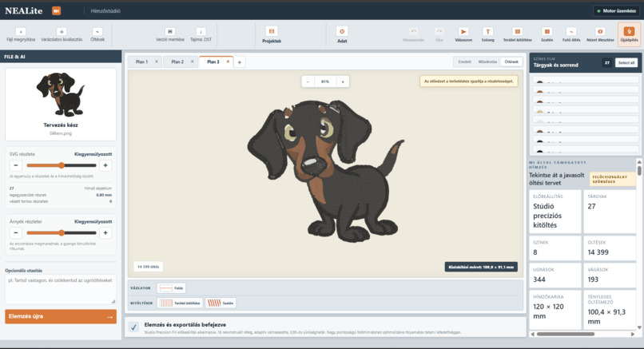The image size is (644, 349).
Task: Rebuild design with Újjáépítés
Action: click(629, 34)
